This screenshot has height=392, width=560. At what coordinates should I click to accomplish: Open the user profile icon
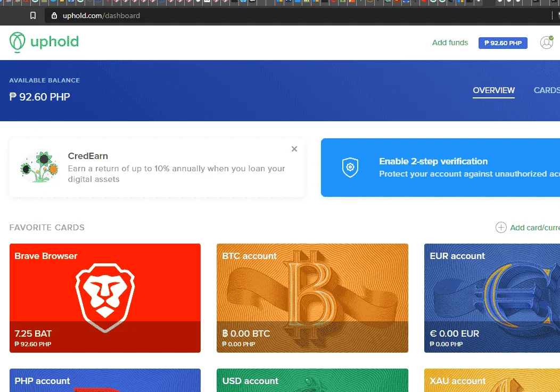[x=547, y=43]
